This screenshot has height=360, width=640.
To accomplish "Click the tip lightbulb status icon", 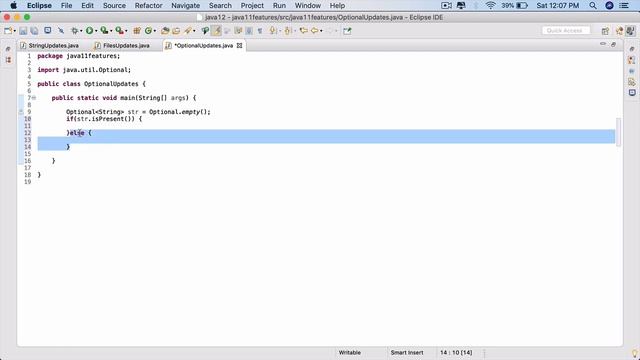I will (x=634, y=353).
